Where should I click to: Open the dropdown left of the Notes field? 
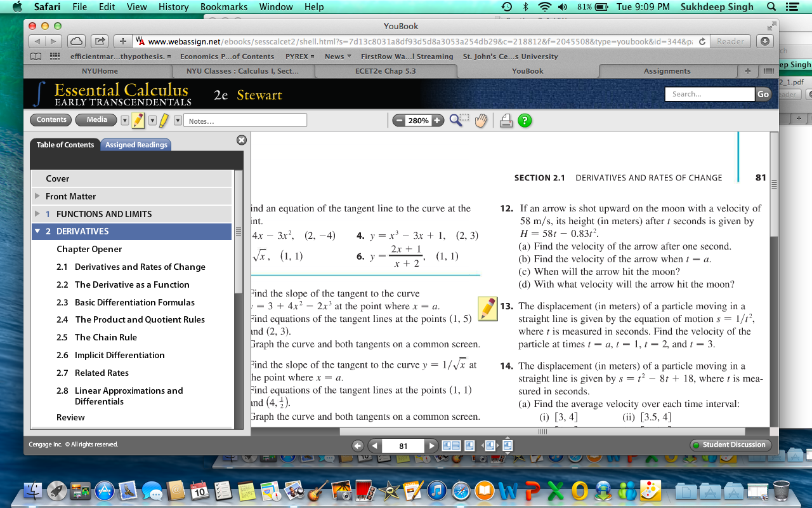[178, 120]
